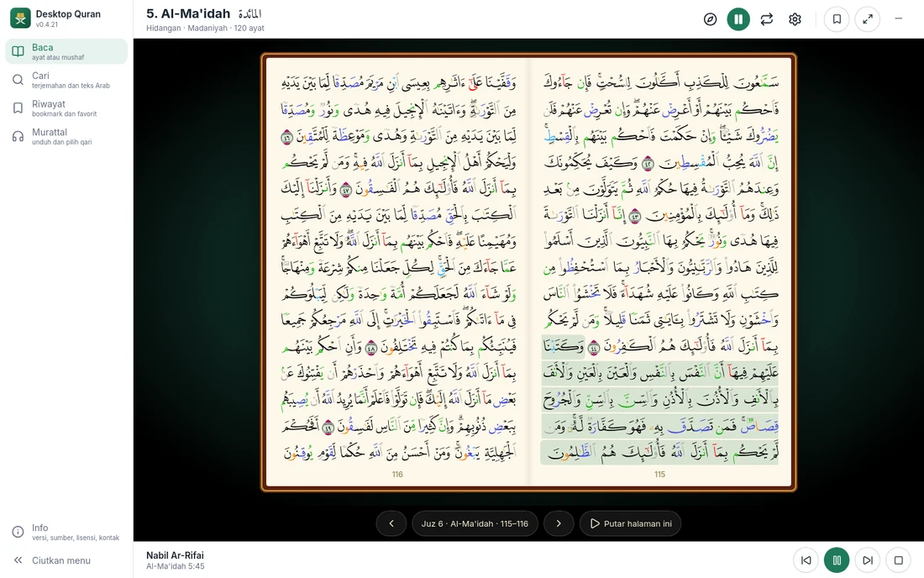Click ayah marker 48 on page 116
Screen dimensions: 924x578
tap(371, 348)
